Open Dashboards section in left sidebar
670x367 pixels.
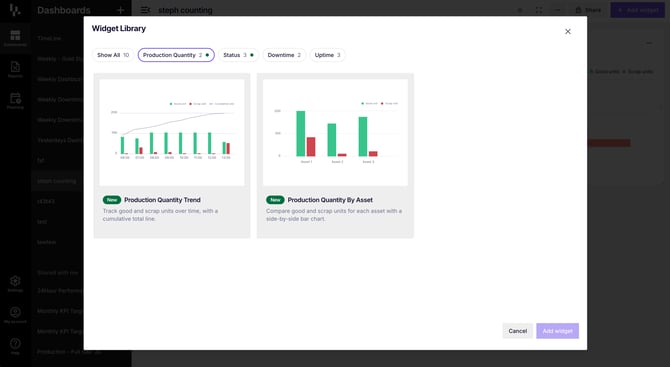(x=15, y=38)
